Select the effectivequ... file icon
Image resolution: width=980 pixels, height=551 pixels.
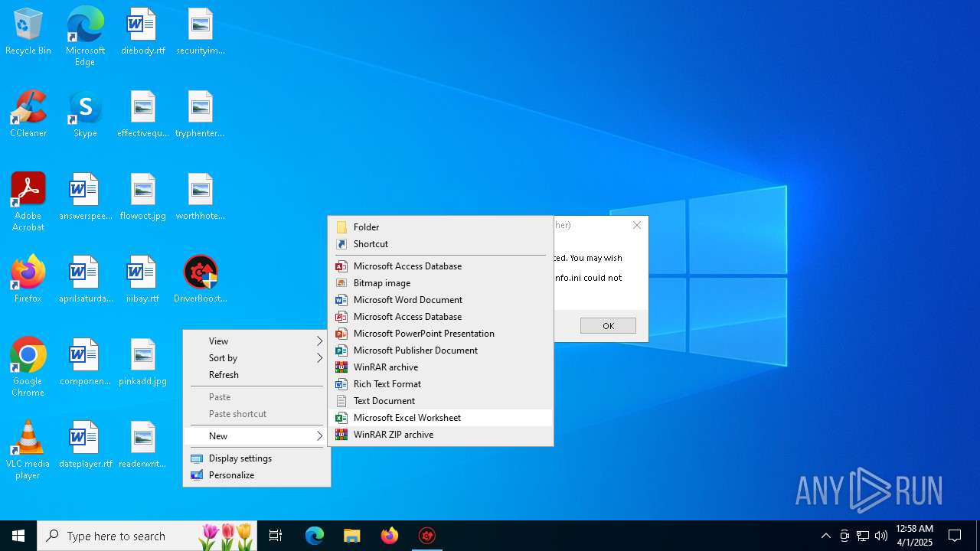tap(142, 115)
